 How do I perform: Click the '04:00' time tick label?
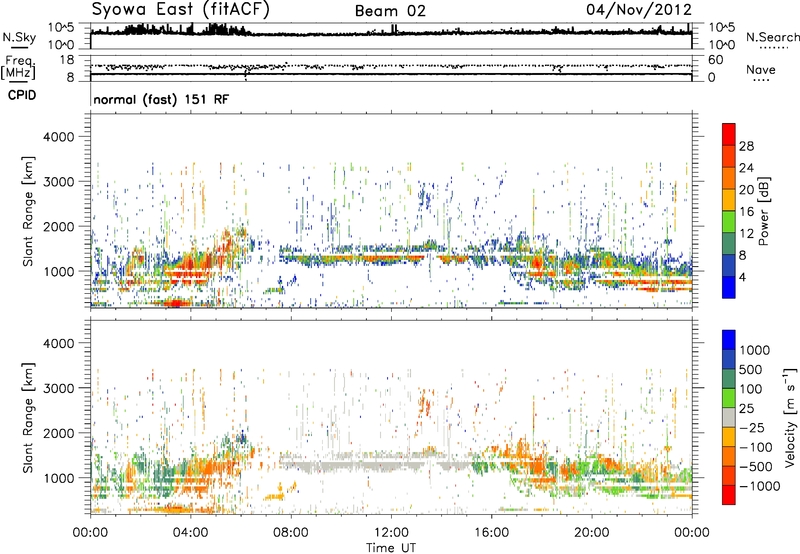coord(190,533)
